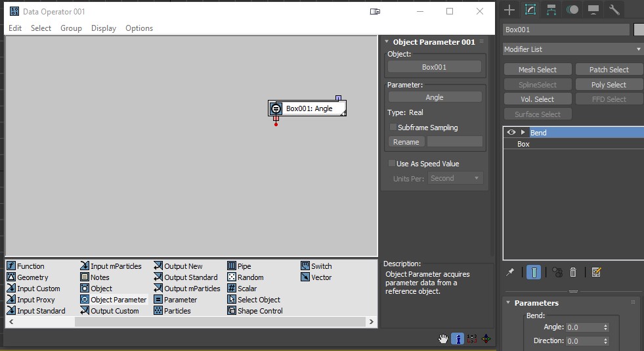Screen dimensions: 644x351
Task: Open Configure Modifier Sets icon
Action: click(596, 272)
